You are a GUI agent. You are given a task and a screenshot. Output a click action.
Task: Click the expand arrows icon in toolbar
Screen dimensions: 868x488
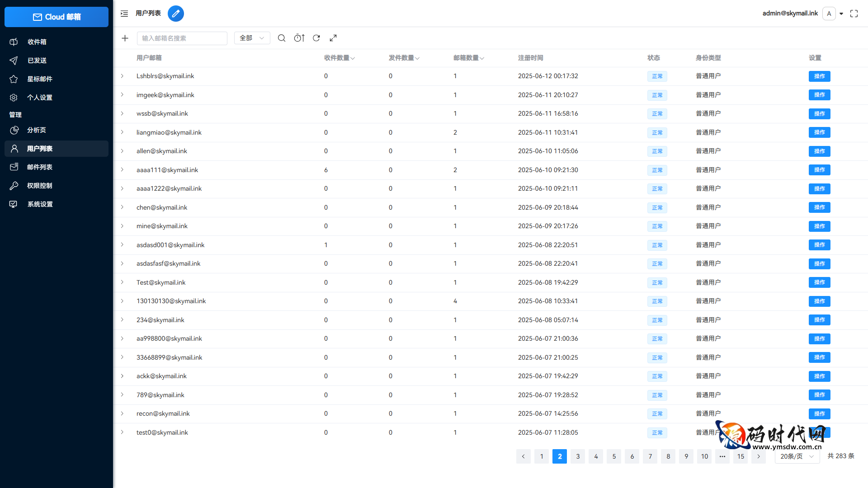click(x=333, y=38)
